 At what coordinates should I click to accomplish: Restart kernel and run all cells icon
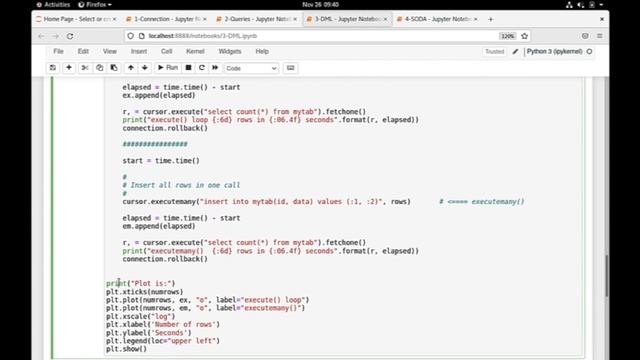215,68
